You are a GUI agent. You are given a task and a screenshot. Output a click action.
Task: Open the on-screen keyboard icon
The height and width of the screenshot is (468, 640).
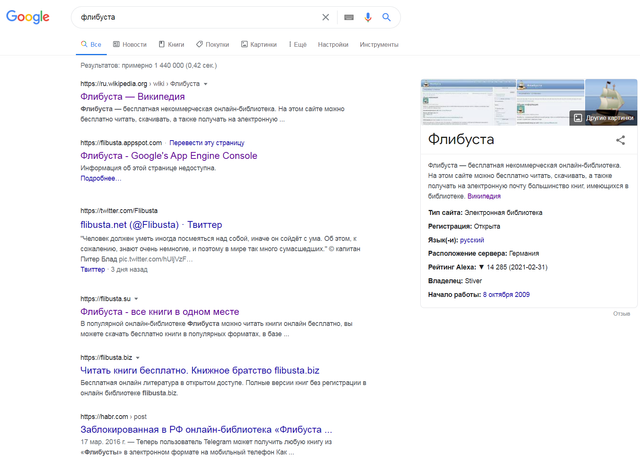349,17
